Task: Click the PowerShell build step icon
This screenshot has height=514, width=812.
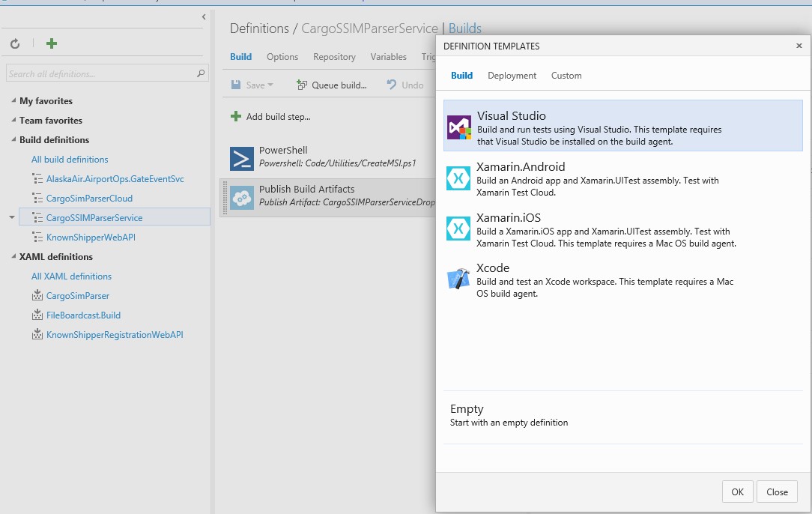Action: [242, 159]
